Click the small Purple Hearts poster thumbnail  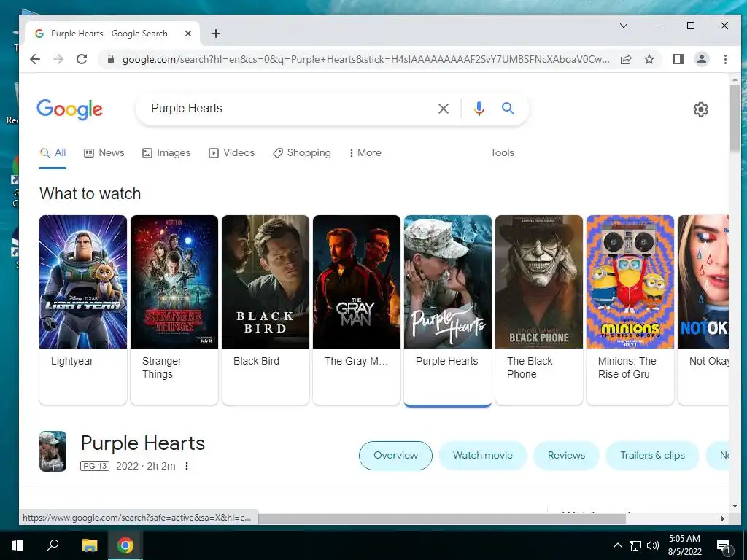(53, 451)
